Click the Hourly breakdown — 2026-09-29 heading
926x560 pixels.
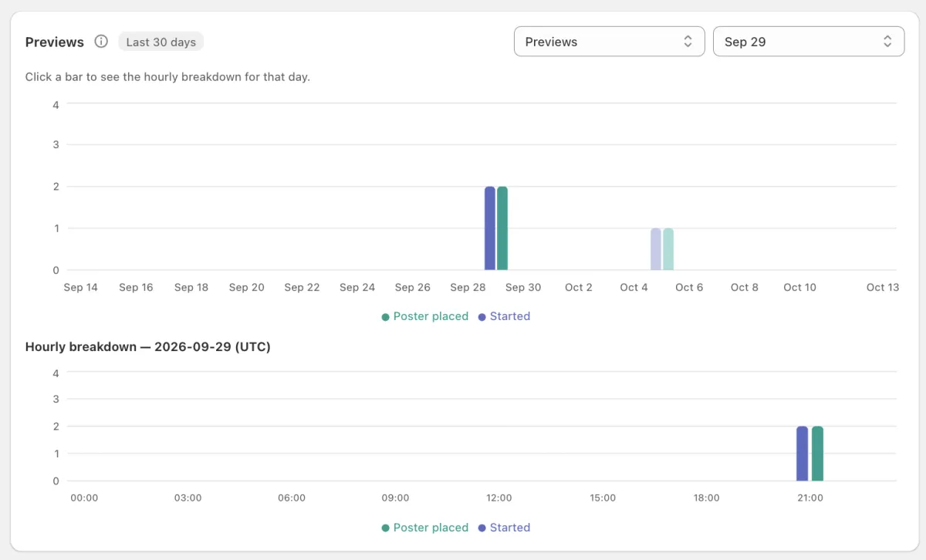click(x=148, y=347)
